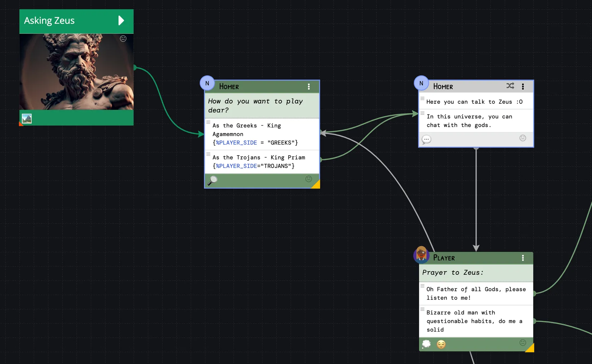Select the 'As the Greeks - King Agamemnon' option

coord(255,134)
